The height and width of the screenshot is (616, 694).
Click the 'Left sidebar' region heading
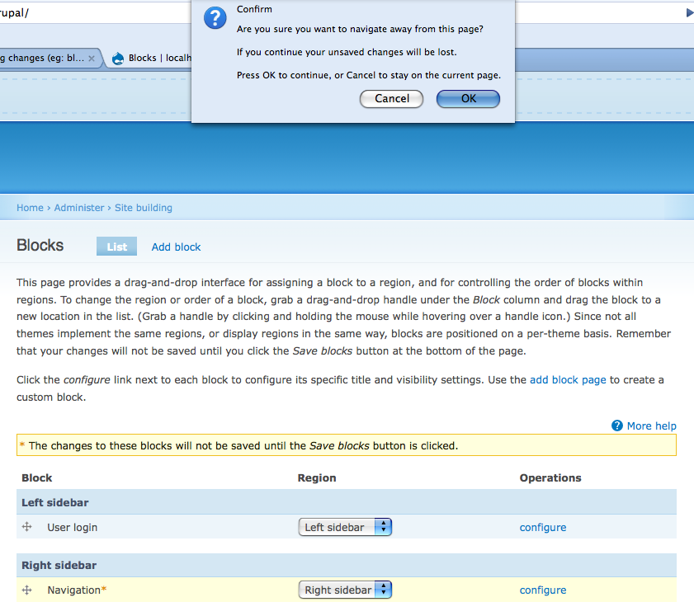point(55,502)
